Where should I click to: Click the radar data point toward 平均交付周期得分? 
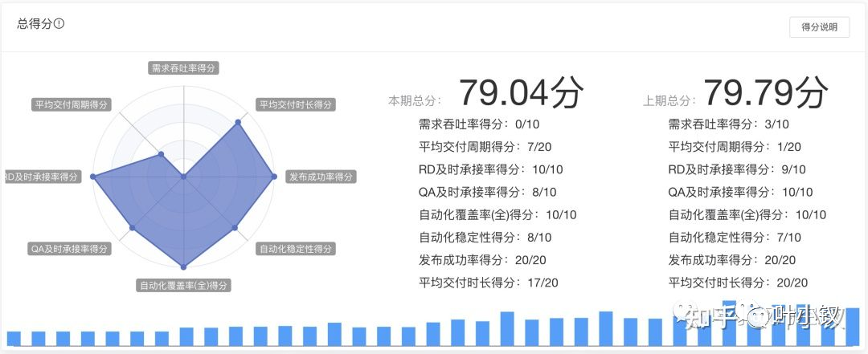pos(161,154)
